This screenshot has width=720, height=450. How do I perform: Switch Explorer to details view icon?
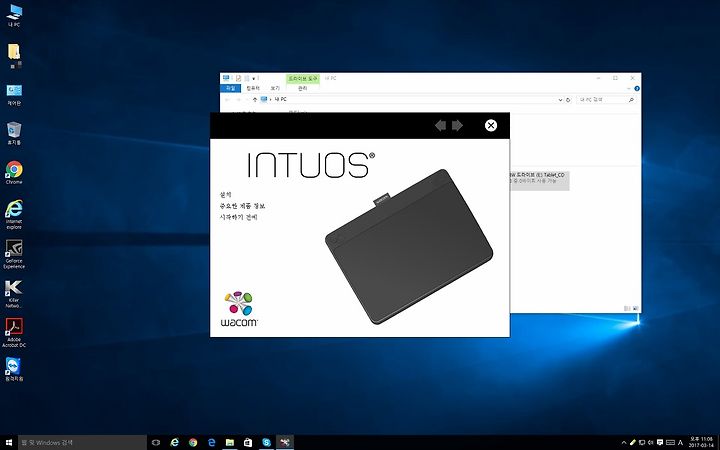point(627,309)
